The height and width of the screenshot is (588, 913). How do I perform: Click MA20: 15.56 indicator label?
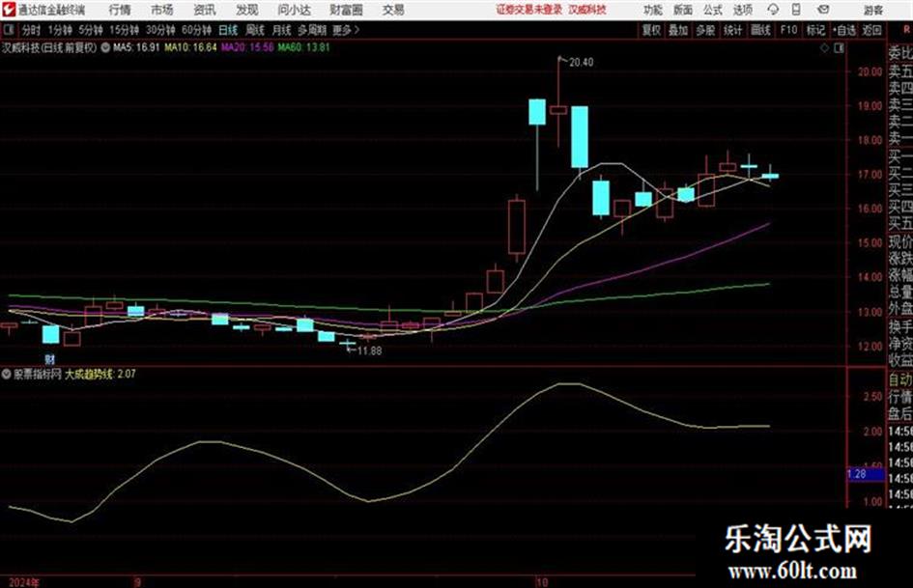tap(247, 47)
